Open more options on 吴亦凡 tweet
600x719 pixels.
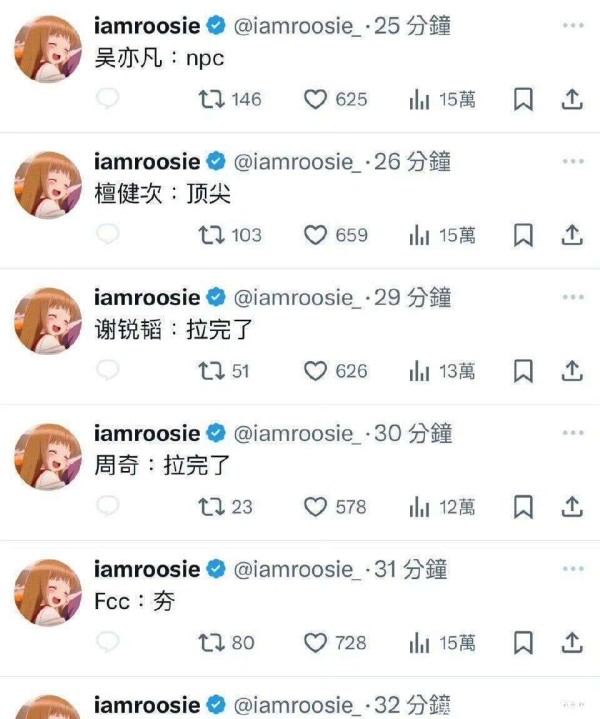pos(573,25)
